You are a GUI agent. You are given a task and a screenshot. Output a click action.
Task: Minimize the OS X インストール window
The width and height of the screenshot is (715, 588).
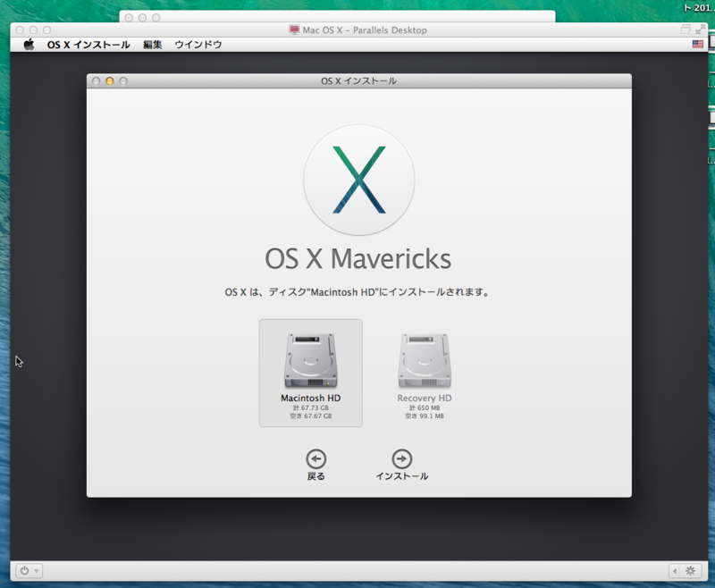click(109, 81)
